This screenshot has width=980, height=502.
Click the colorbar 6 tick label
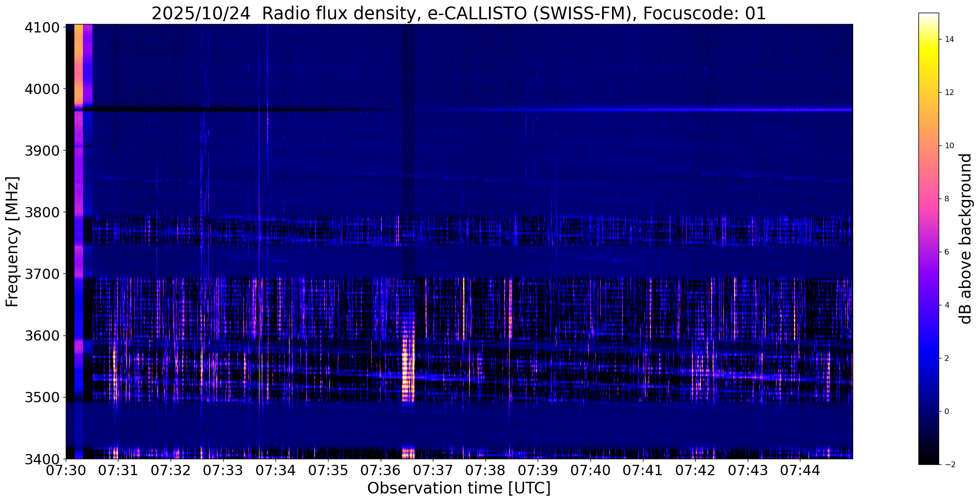[947, 252]
